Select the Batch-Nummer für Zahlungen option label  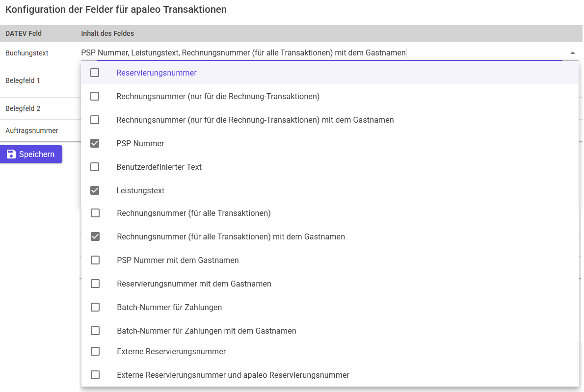[x=169, y=308]
